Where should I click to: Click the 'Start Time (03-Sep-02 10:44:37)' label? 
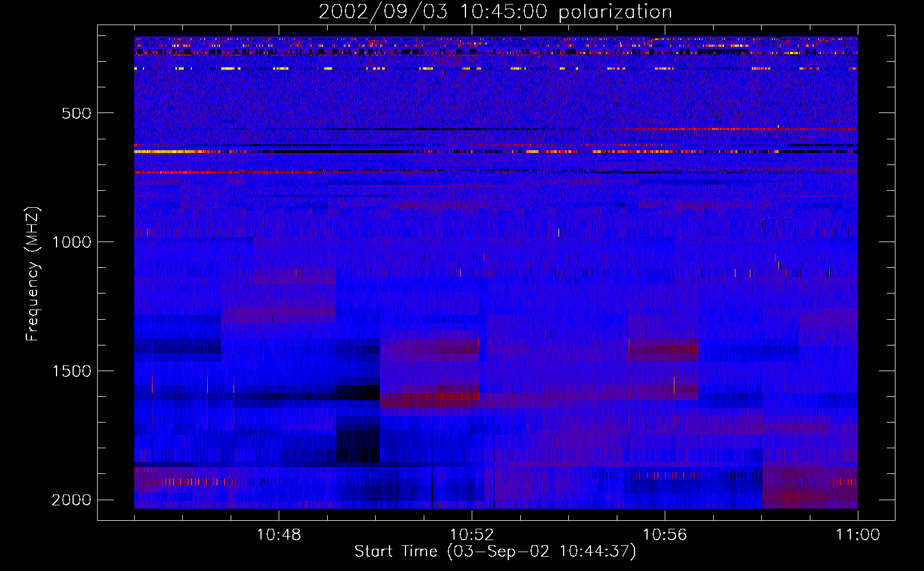[495, 552]
